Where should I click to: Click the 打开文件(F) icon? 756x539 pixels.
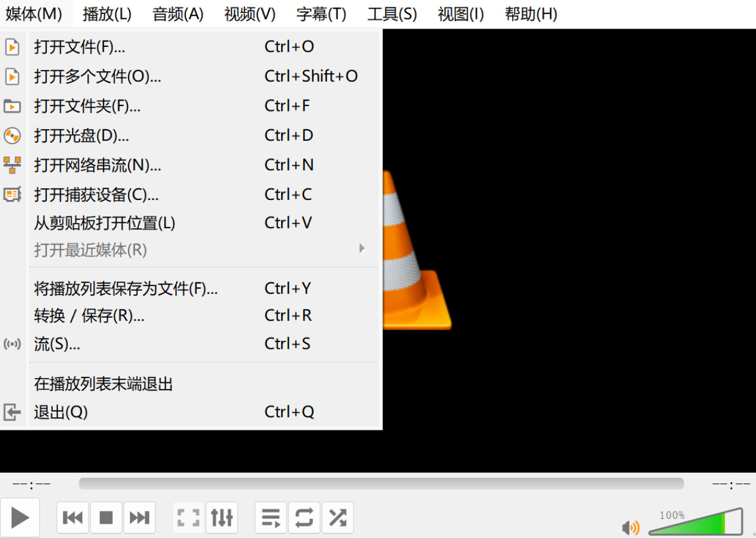tap(12, 47)
